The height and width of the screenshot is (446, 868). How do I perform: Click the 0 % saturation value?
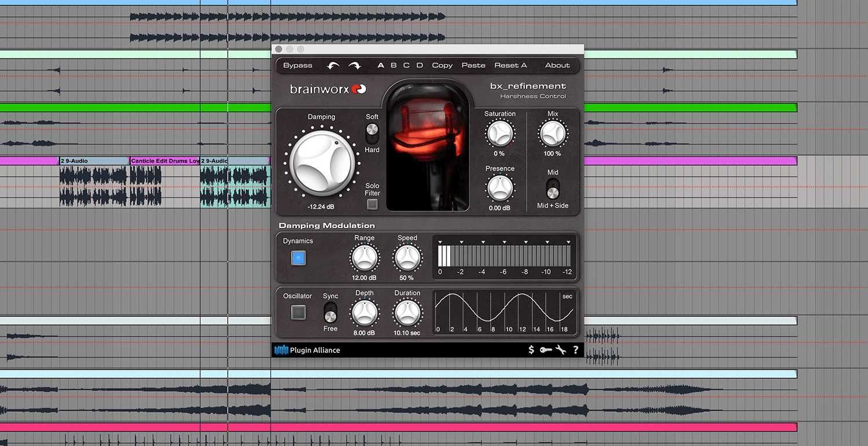pos(499,154)
